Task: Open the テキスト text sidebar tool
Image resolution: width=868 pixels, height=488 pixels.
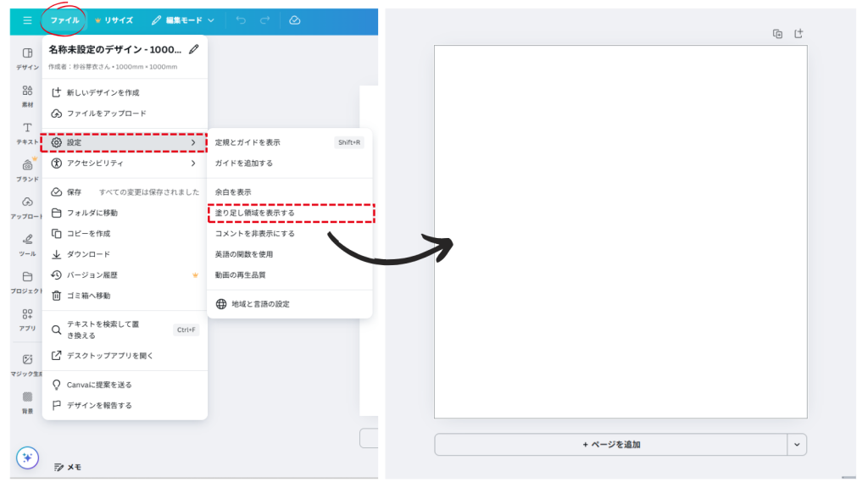Action: [x=27, y=133]
